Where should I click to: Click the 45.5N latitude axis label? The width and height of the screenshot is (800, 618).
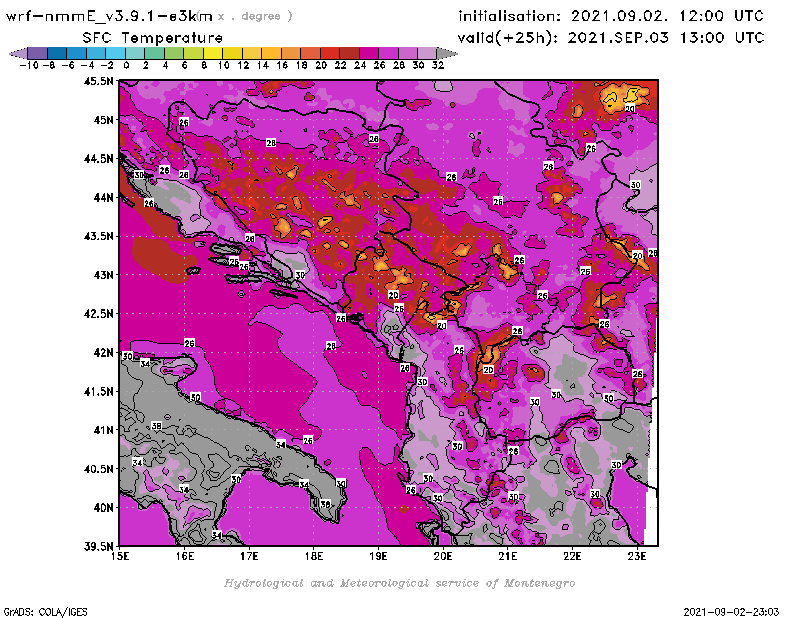click(x=98, y=81)
